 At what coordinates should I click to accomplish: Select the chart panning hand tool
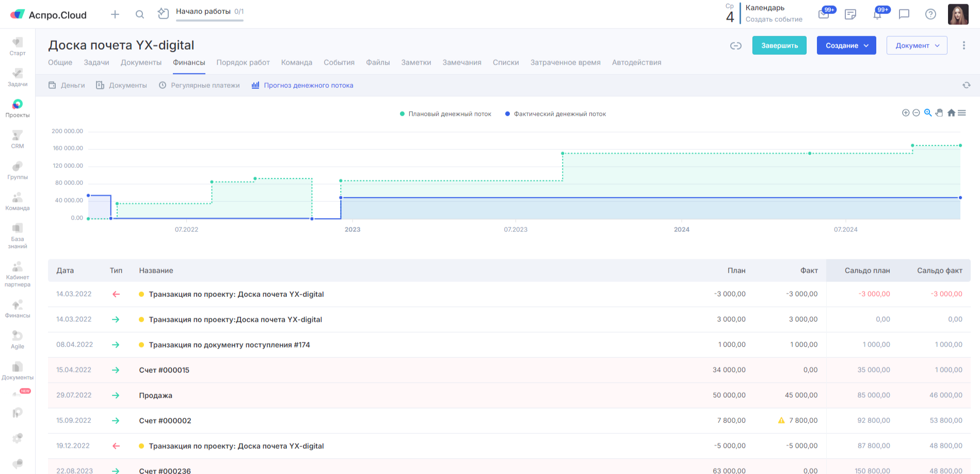(x=939, y=113)
